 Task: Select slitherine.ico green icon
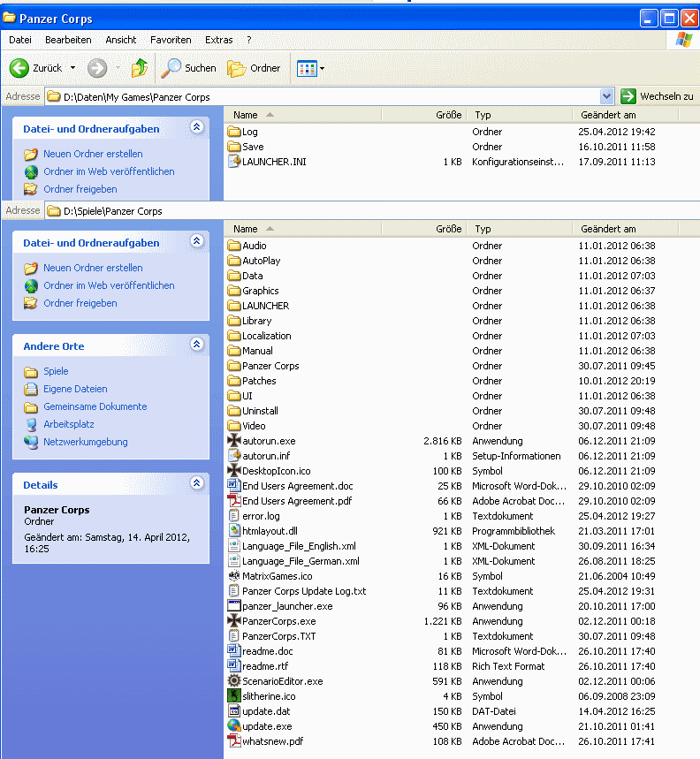(x=234, y=696)
